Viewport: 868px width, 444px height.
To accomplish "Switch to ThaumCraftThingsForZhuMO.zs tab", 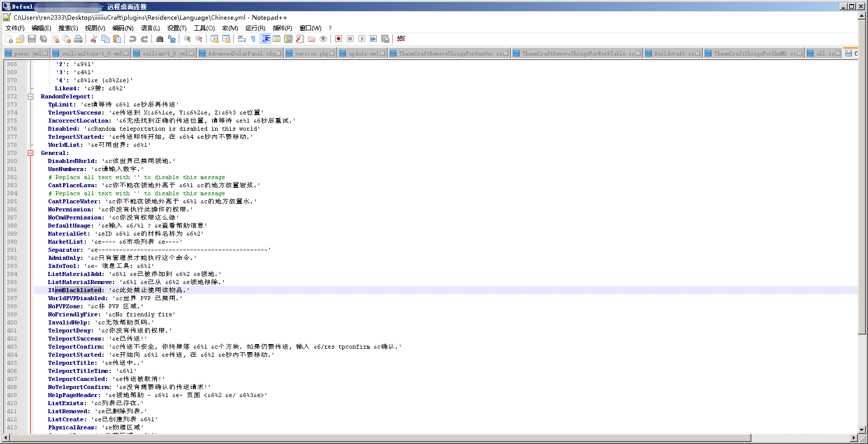I will pyautogui.click(x=753, y=53).
